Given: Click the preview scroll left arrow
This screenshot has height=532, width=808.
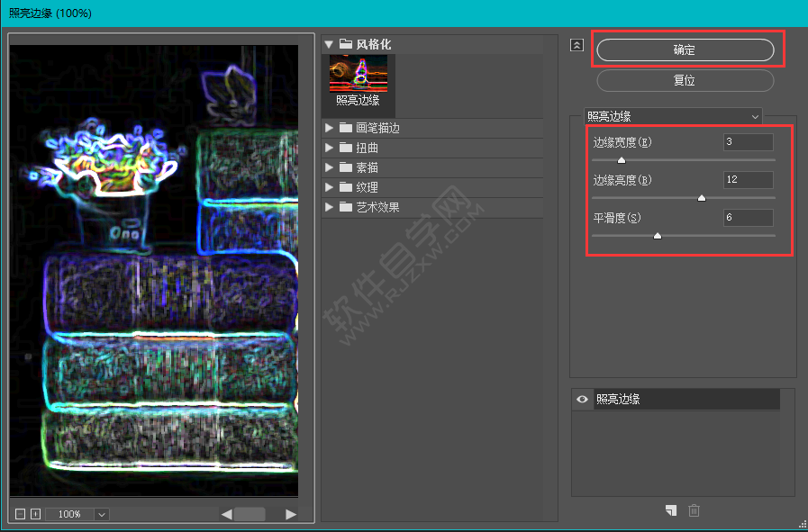Looking at the screenshot, I should click(x=226, y=514).
